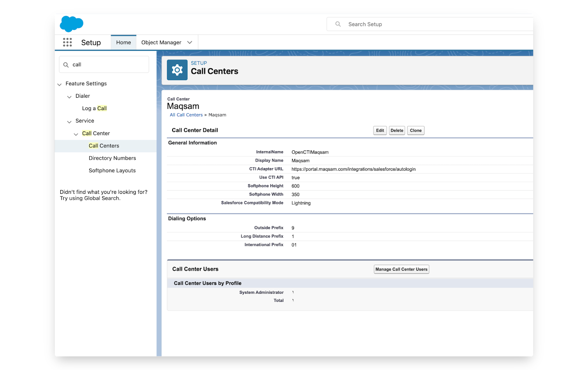The height and width of the screenshot is (370, 588).
Task: Click the General Information section heading
Action: (193, 143)
